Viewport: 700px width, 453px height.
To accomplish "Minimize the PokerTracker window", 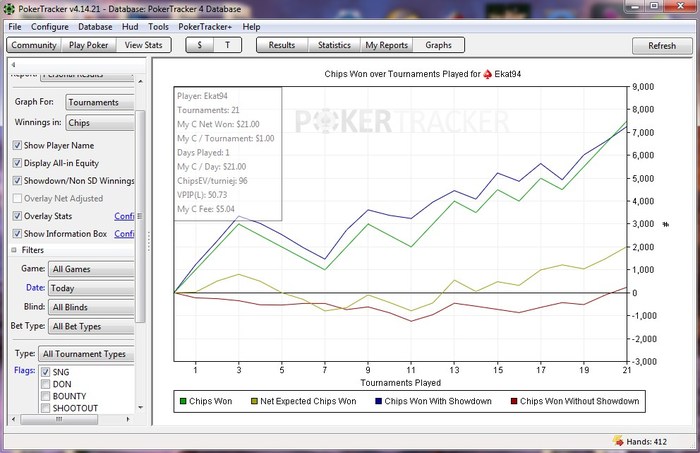I will (634, 7).
